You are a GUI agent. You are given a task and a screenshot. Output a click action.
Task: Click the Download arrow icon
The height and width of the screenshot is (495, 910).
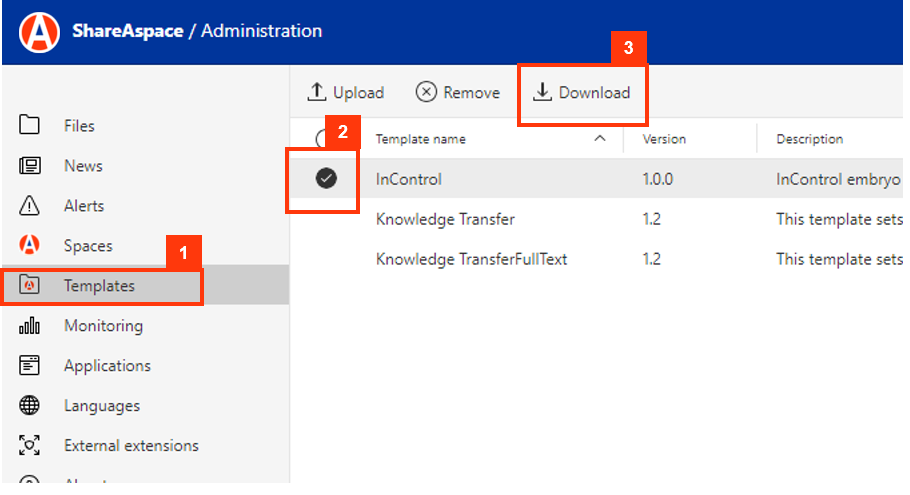542,92
